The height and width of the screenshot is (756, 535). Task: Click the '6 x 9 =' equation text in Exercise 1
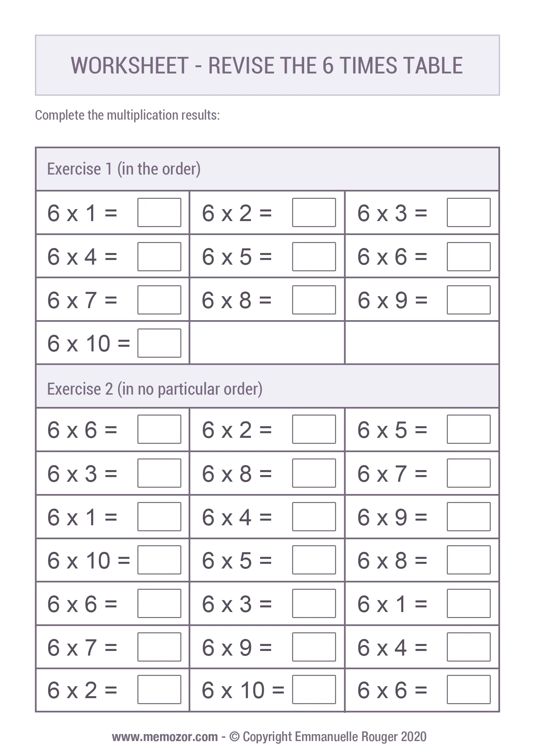[x=392, y=300]
